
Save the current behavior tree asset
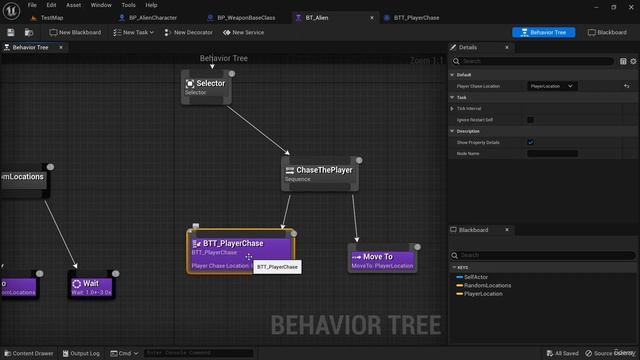11,32
